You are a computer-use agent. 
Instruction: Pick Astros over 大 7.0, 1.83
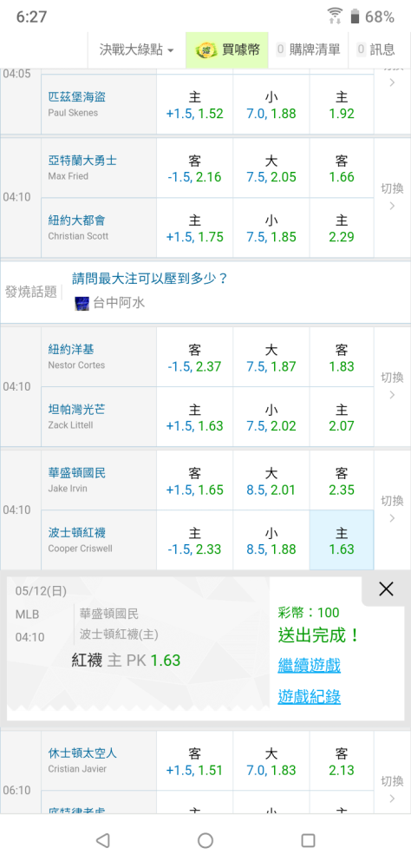(x=271, y=761)
